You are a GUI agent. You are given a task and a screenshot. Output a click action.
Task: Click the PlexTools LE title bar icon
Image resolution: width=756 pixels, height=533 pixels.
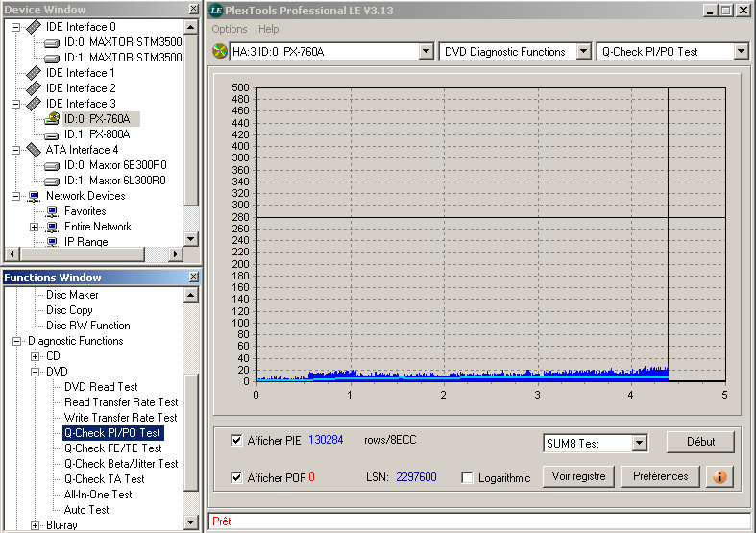(216, 11)
